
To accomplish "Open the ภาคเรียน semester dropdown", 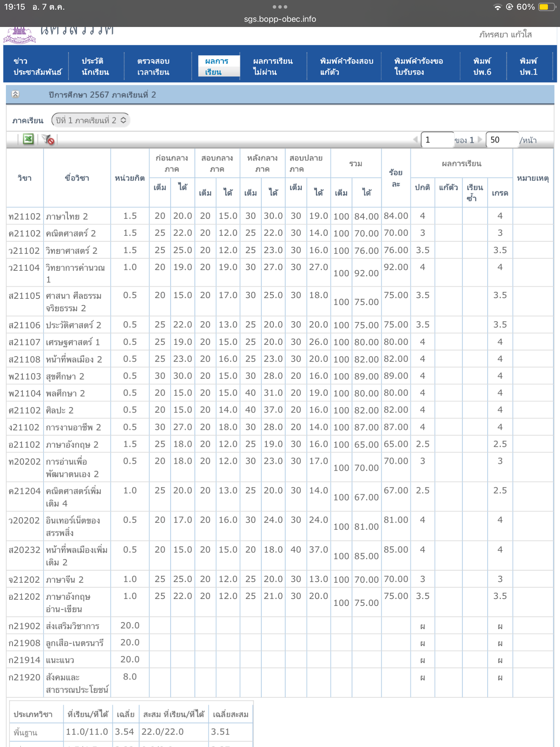I will pyautogui.click(x=91, y=120).
